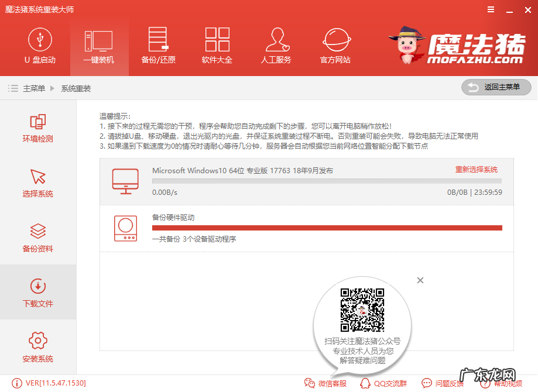Open the 安装系统 install system step
This screenshot has height=392, width=538.
tap(37, 347)
